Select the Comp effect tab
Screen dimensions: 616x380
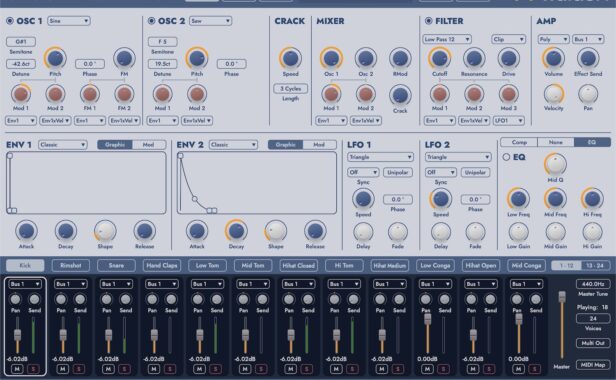519,142
